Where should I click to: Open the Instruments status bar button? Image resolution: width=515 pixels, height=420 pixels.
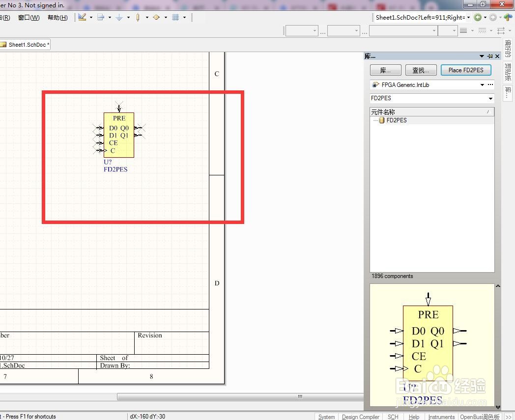coord(441,417)
